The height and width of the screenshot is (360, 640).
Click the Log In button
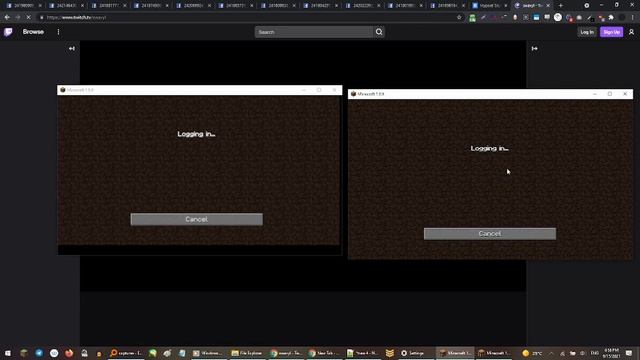[x=587, y=32]
